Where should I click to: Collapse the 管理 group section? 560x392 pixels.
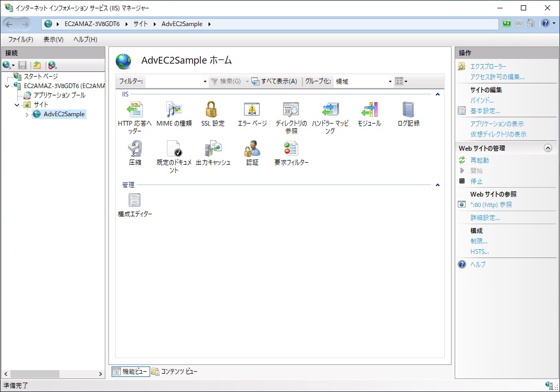point(437,185)
